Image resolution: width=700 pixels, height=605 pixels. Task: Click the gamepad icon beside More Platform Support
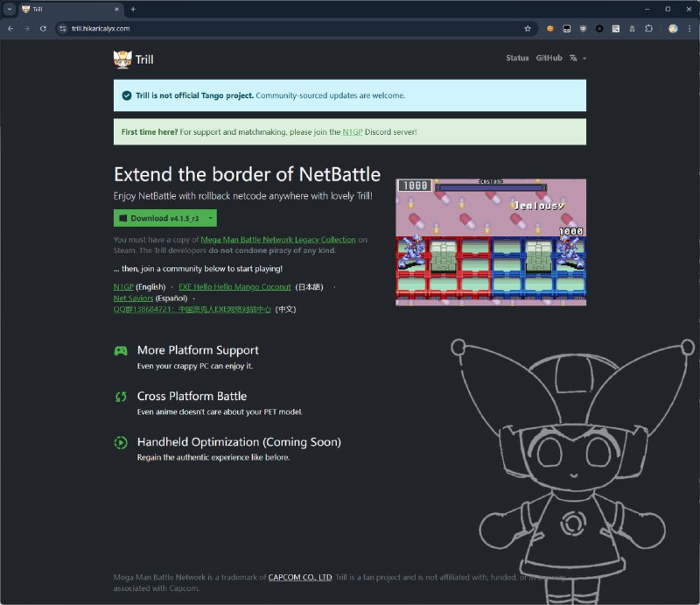pos(121,351)
